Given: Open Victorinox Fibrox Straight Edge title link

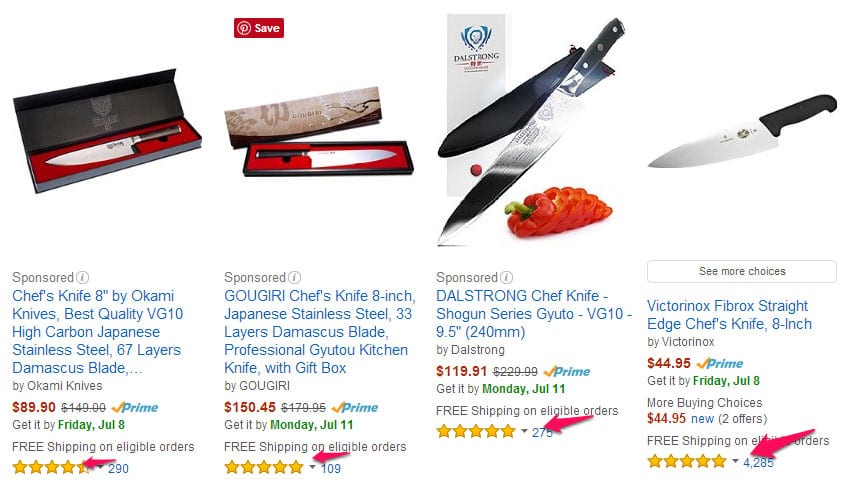Looking at the screenshot, I should pos(729,315).
